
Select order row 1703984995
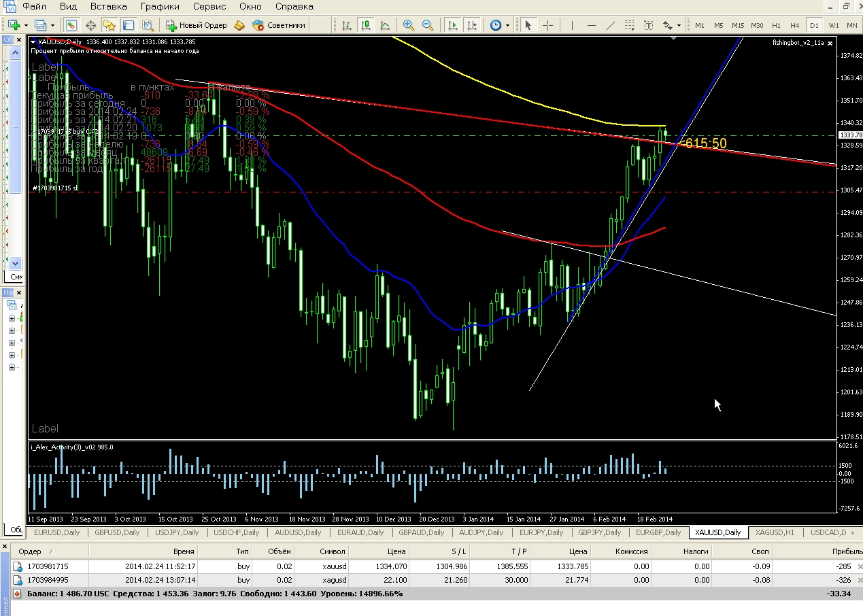(435, 580)
